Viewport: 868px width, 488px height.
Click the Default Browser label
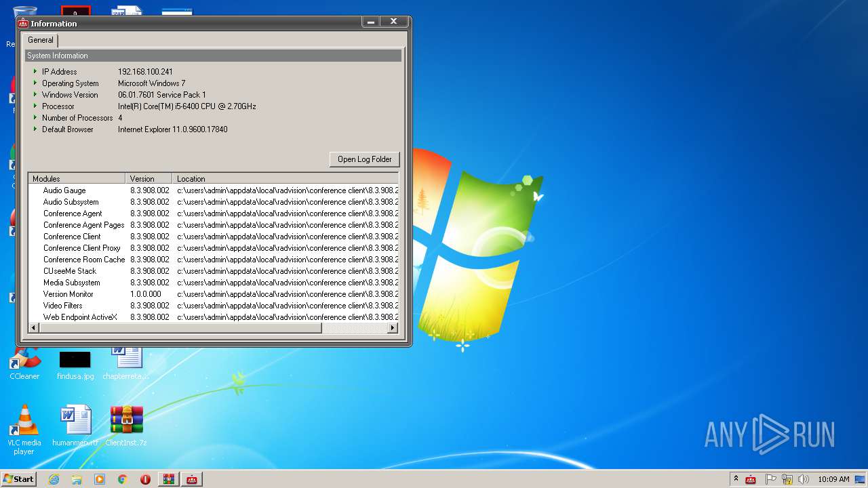click(x=68, y=129)
